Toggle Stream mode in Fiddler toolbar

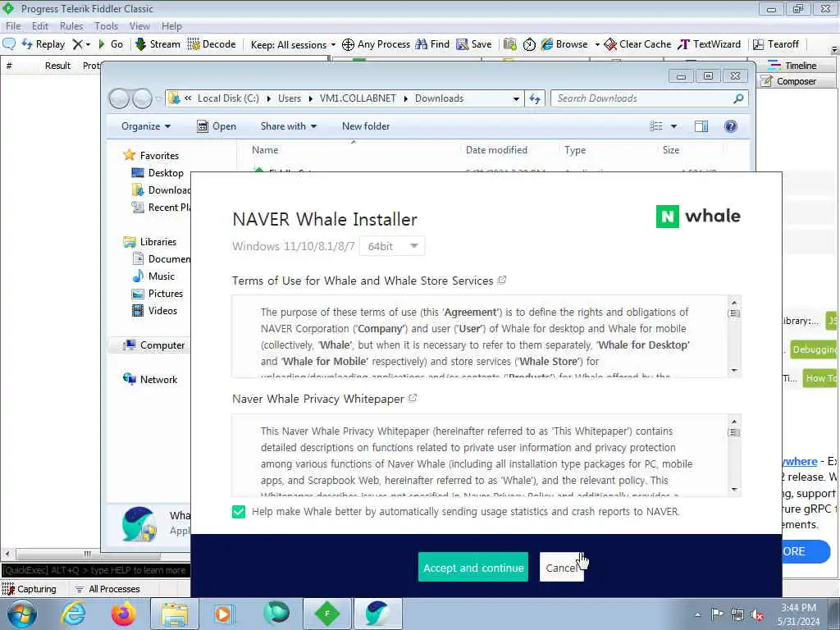157,44
